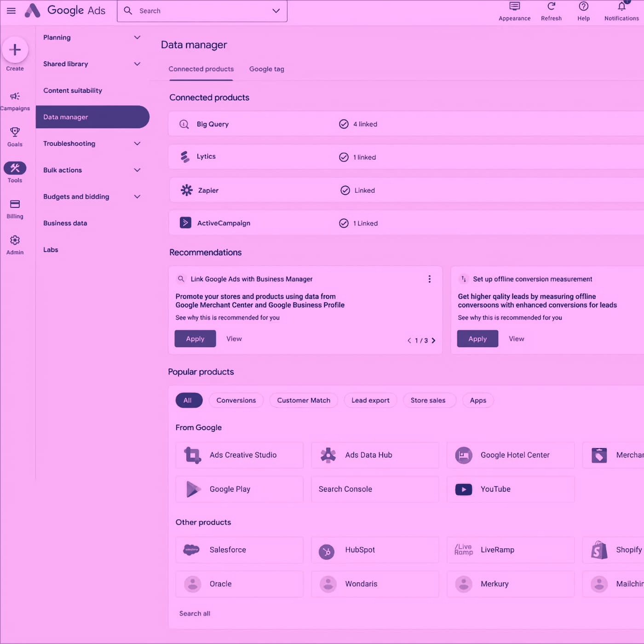This screenshot has width=644, height=644.
Task: Open Campaigns from the sidebar
Action: pyautogui.click(x=15, y=101)
